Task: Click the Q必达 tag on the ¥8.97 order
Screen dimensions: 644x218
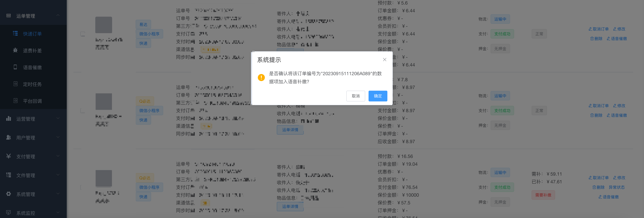Action: pyautogui.click(x=145, y=101)
